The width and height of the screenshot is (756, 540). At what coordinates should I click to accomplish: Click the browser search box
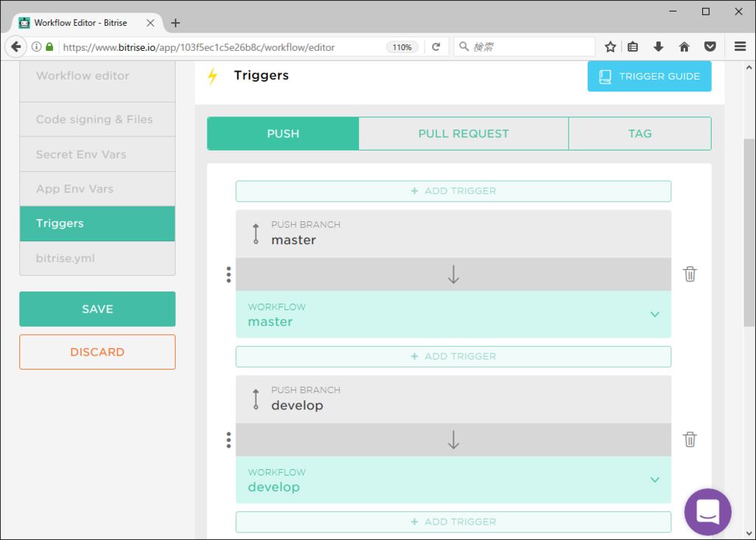click(524, 46)
